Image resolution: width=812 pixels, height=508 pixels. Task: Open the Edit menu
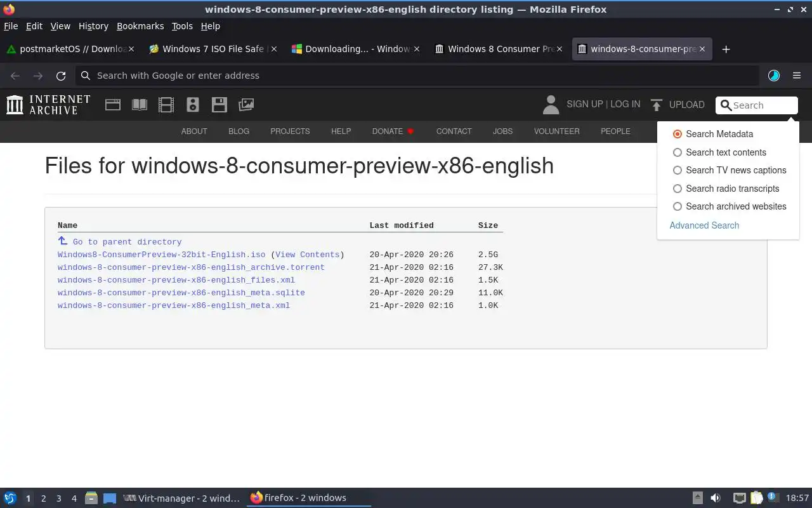click(34, 26)
